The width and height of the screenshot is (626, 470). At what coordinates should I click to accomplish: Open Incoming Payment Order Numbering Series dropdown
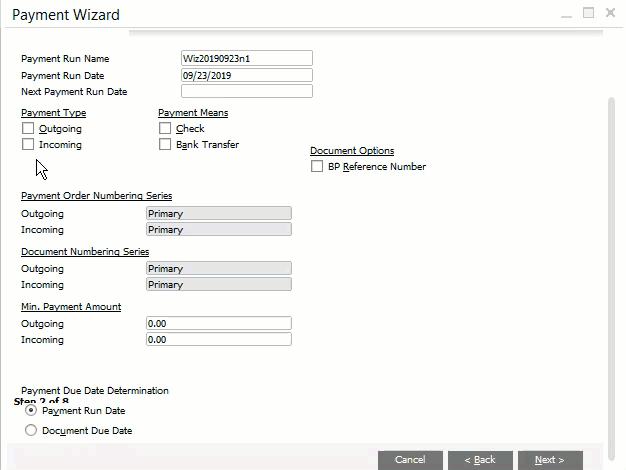218,230
